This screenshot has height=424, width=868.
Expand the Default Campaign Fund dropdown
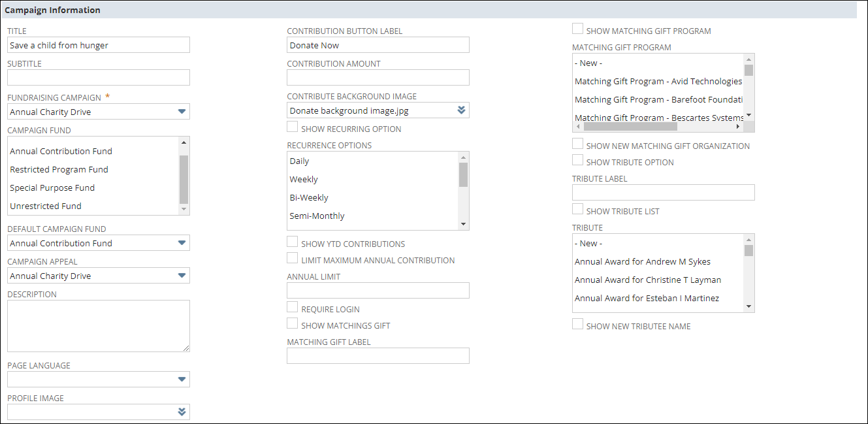[x=182, y=243]
